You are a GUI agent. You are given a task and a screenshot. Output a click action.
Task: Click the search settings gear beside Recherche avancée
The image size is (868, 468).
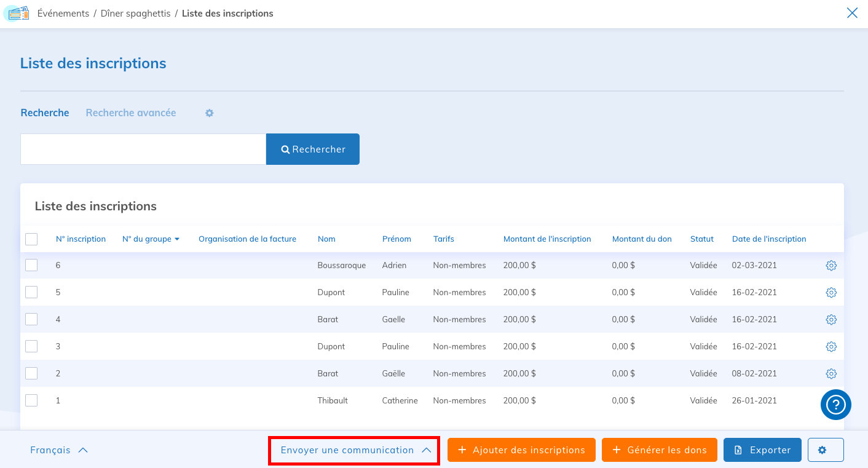(x=209, y=113)
